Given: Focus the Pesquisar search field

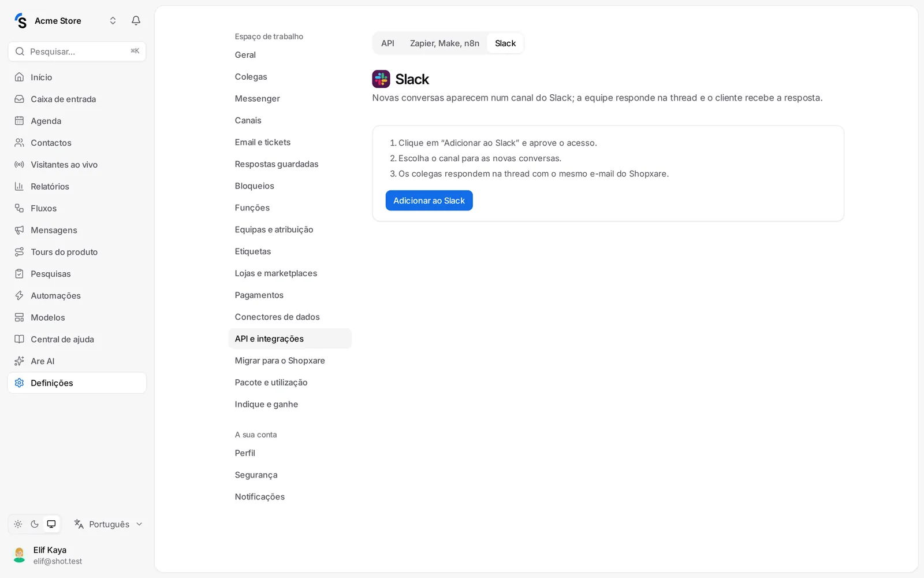Looking at the screenshot, I should click(77, 51).
